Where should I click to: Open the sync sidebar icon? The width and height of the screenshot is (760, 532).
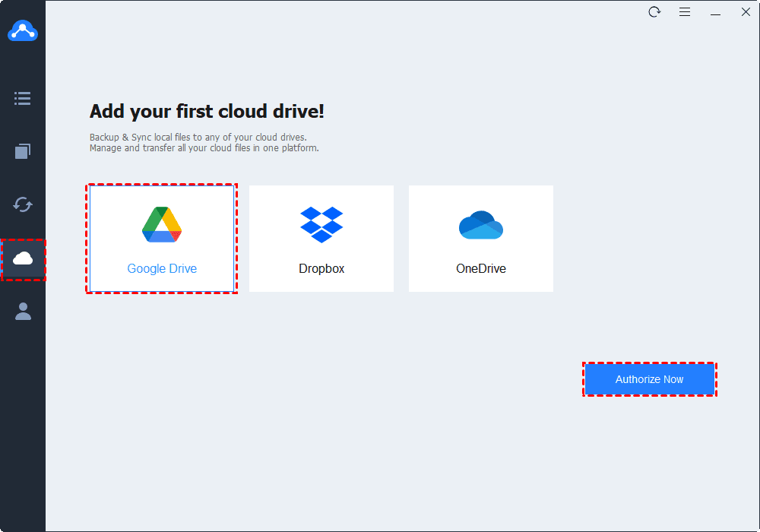coord(23,204)
